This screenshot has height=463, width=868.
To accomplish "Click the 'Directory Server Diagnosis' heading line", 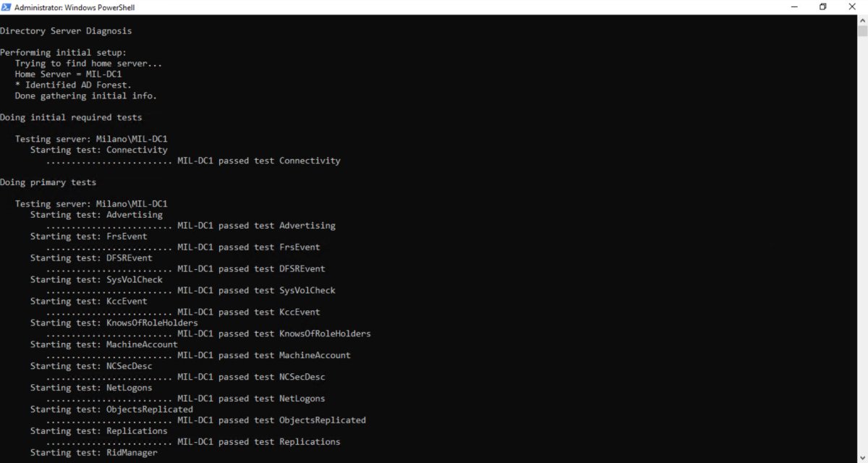I will click(x=66, y=31).
